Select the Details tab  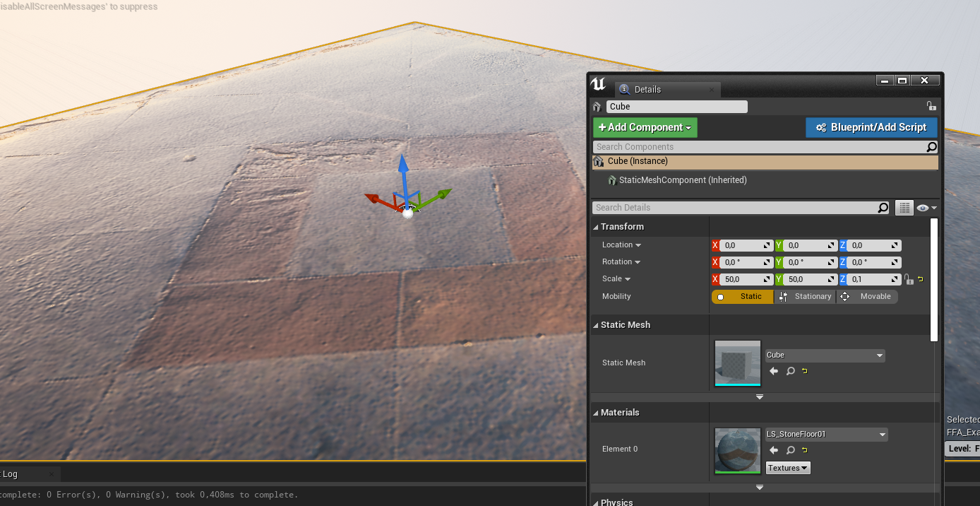click(647, 90)
